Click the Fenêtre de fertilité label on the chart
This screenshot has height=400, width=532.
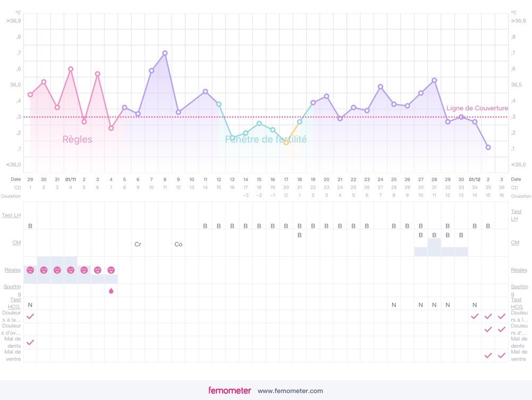(x=265, y=140)
